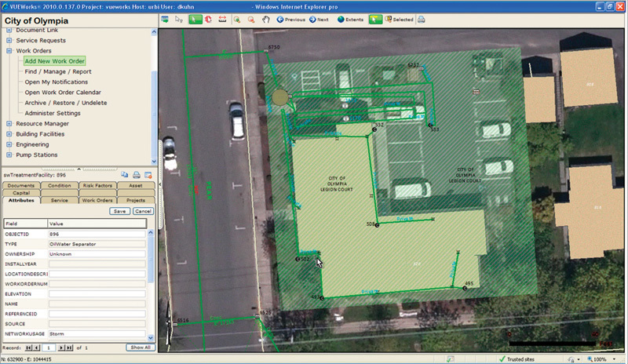Activate the pan hand tool
The height and width of the screenshot is (364, 628).
point(265,19)
